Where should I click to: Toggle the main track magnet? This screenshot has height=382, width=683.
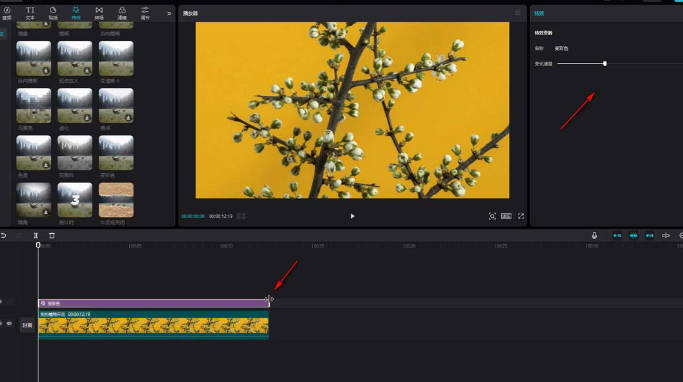[617, 236]
